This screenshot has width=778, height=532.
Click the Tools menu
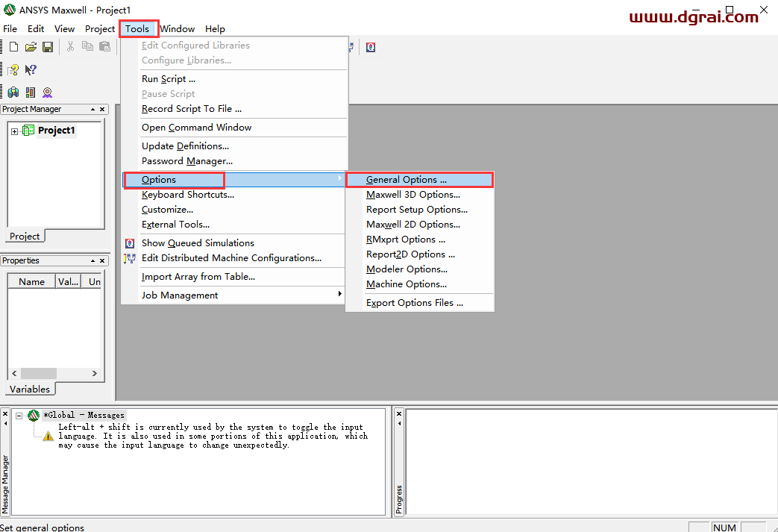(x=137, y=29)
